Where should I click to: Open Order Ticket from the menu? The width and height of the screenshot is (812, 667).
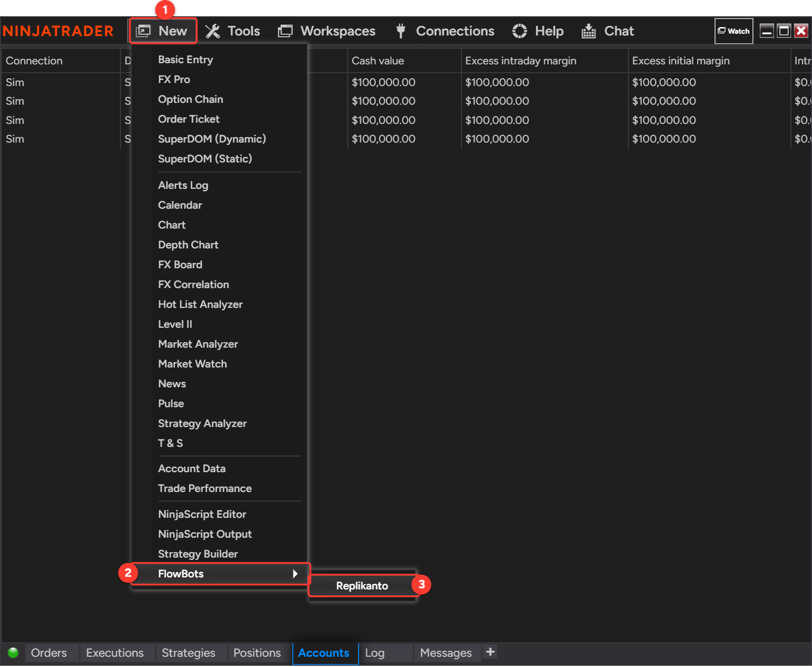click(x=188, y=119)
